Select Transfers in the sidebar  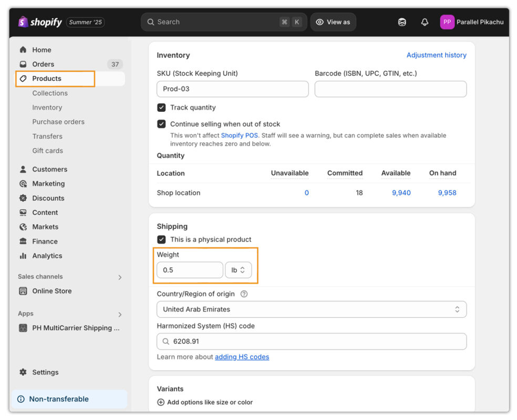(47, 136)
